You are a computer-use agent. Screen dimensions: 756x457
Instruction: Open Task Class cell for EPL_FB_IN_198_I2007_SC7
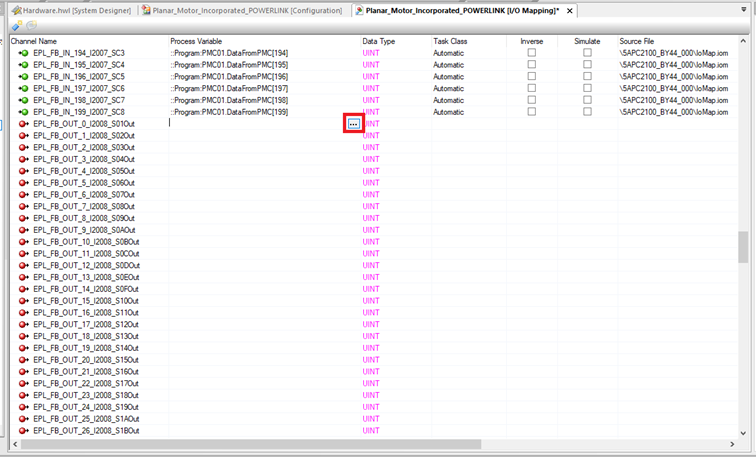click(x=470, y=100)
